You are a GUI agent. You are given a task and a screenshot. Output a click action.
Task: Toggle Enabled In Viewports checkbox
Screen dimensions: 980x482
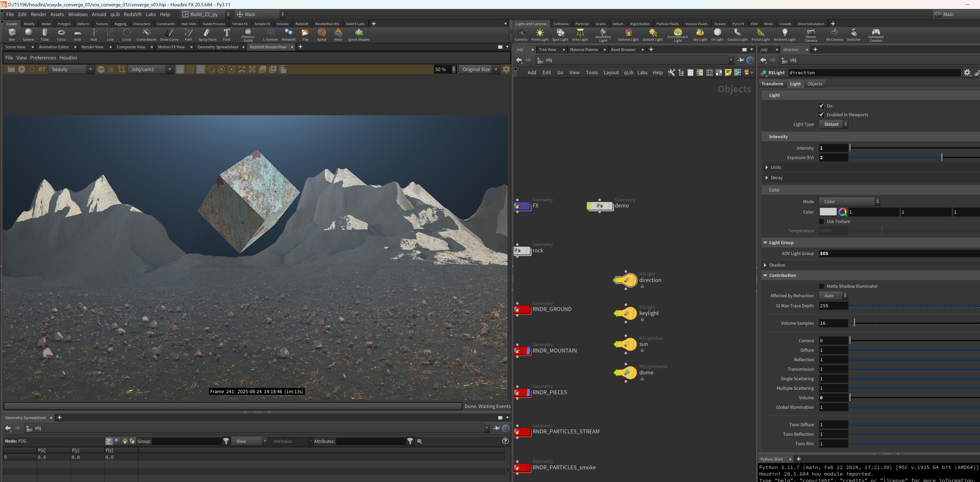point(821,115)
